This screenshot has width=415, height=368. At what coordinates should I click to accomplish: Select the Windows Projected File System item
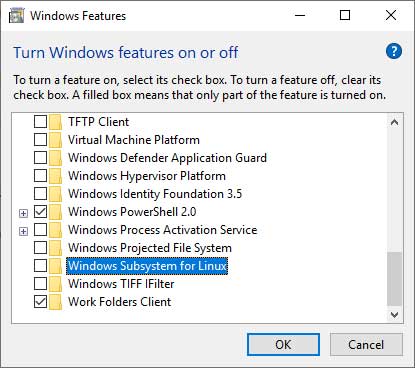pos(150,248)
